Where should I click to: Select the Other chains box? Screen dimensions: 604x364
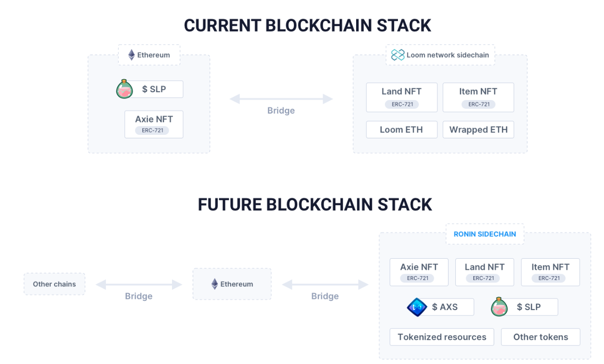click(54, 284)
